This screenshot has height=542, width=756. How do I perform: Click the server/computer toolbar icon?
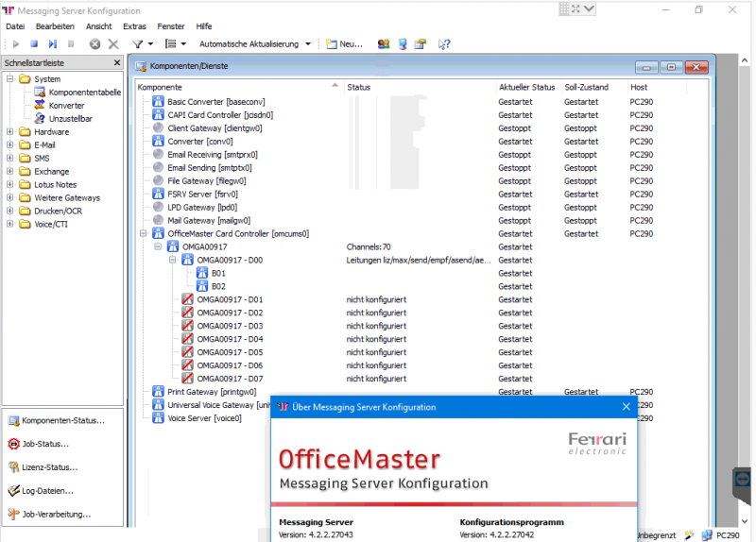click(x=403, y=43)
